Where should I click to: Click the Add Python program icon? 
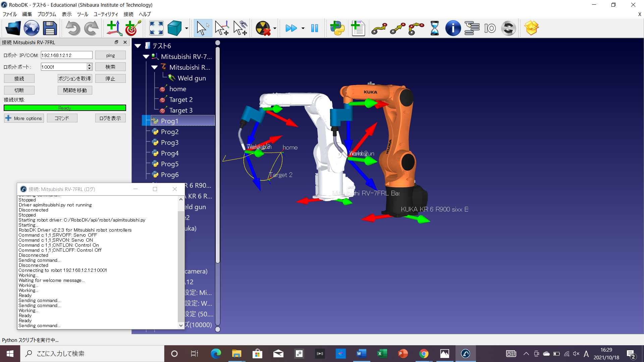pyautogui.click(x=337, y=28)
